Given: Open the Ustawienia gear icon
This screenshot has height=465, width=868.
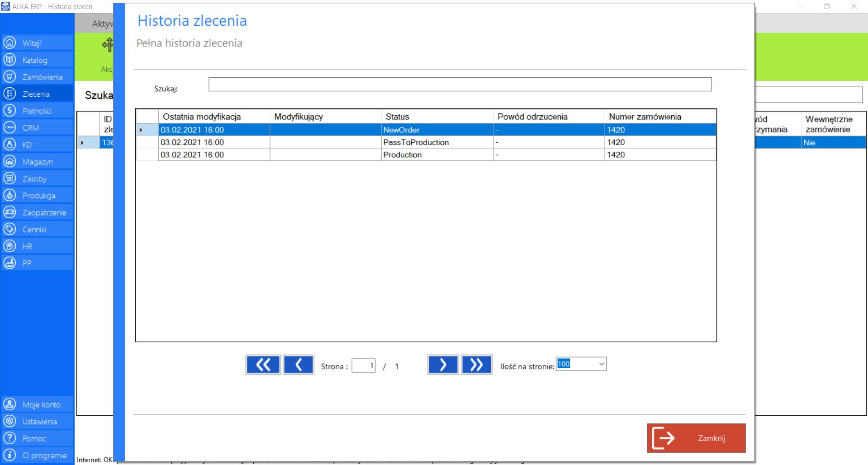Looking at the screenshot, I should [x=9, y=421].
